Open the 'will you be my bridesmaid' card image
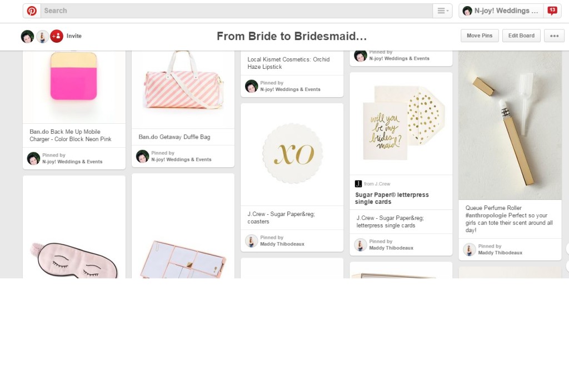This screenshot has width=569, height=392. pyautogui.click(x=401, y=123)
